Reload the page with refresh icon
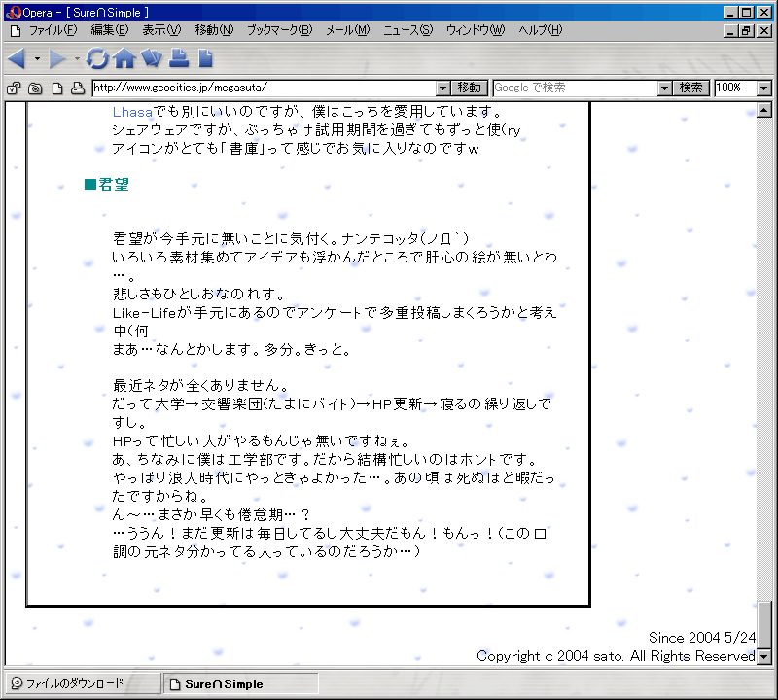 click(x=97, y=58)
